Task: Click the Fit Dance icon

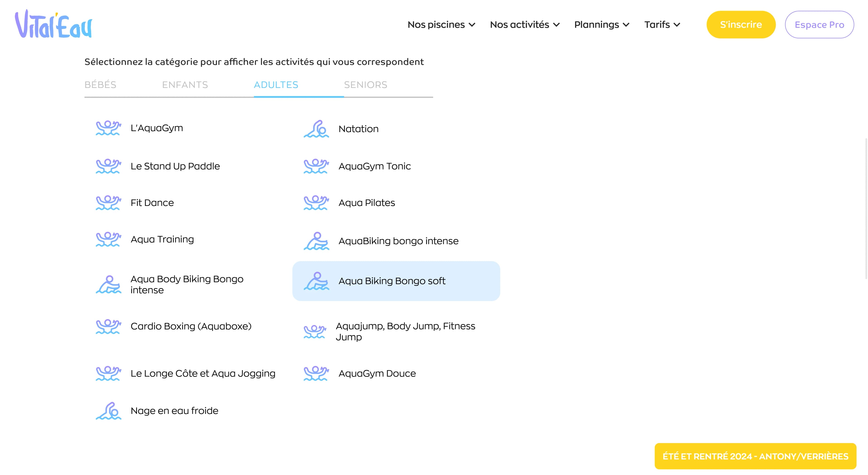Action: click(x=108, y=203)
